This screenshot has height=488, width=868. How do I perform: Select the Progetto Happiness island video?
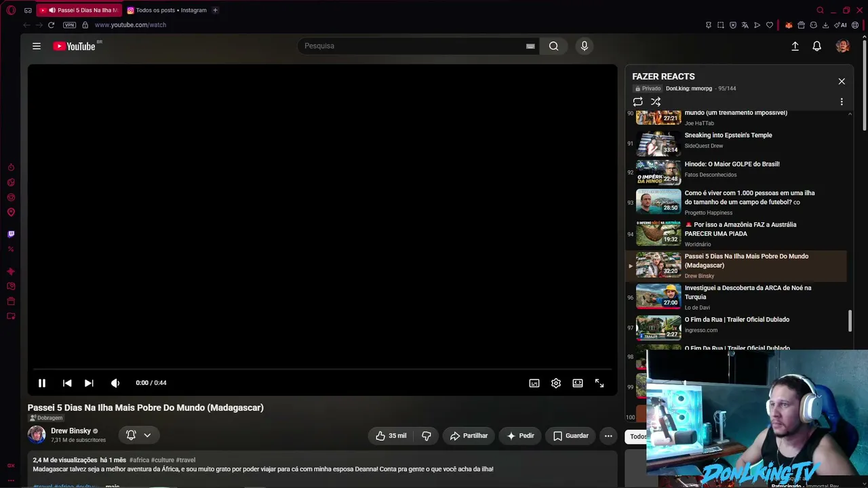[737, 202]
